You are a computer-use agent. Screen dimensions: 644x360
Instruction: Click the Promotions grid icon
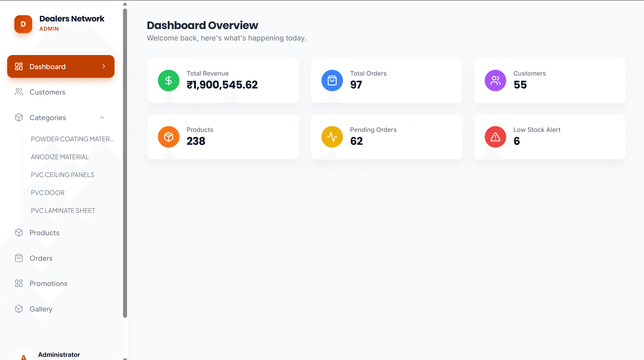[x=19, y=283]
